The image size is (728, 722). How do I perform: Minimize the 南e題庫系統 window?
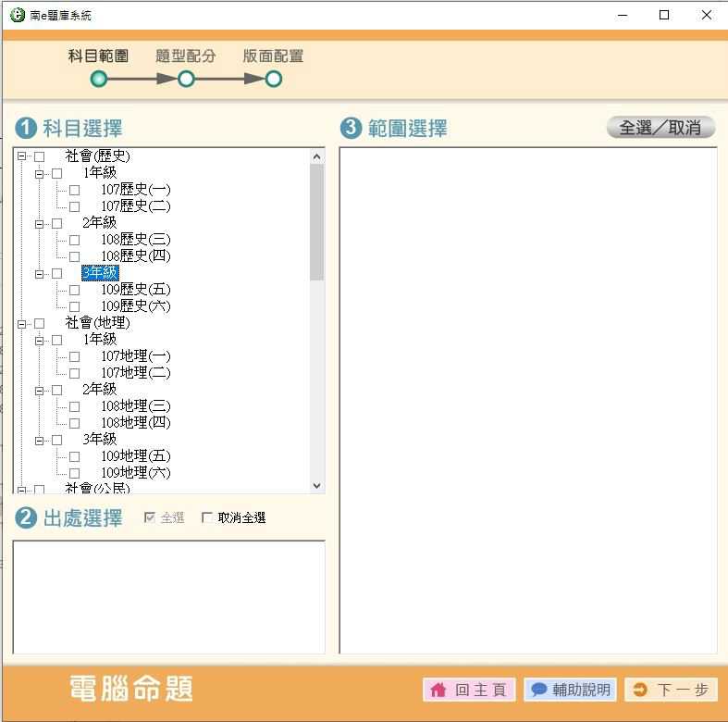tap(623, 15)
